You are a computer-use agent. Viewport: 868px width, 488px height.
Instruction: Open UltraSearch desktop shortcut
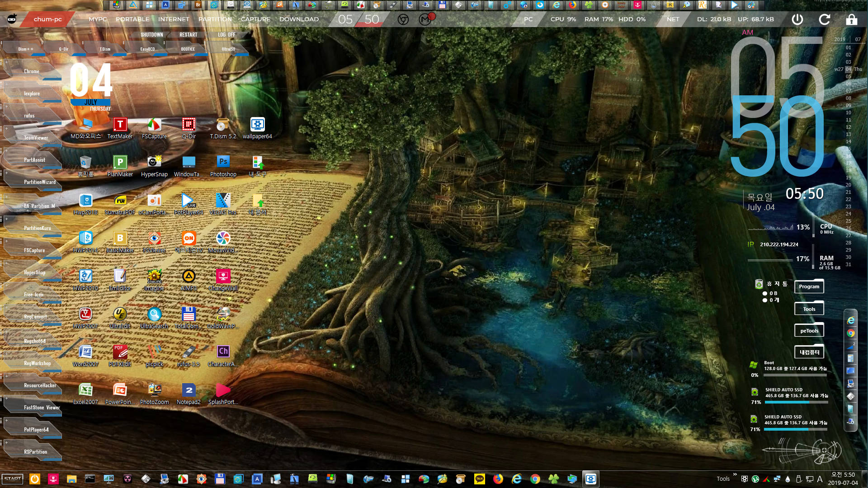pyautogui.click(x=154, y=318)
